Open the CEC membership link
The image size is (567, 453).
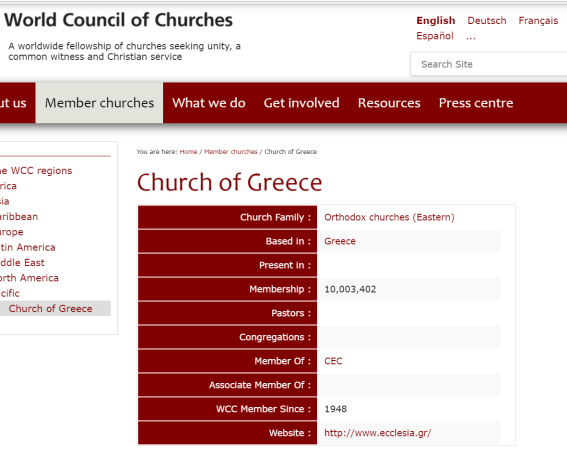pyautogui.click(x=333, y=361)
